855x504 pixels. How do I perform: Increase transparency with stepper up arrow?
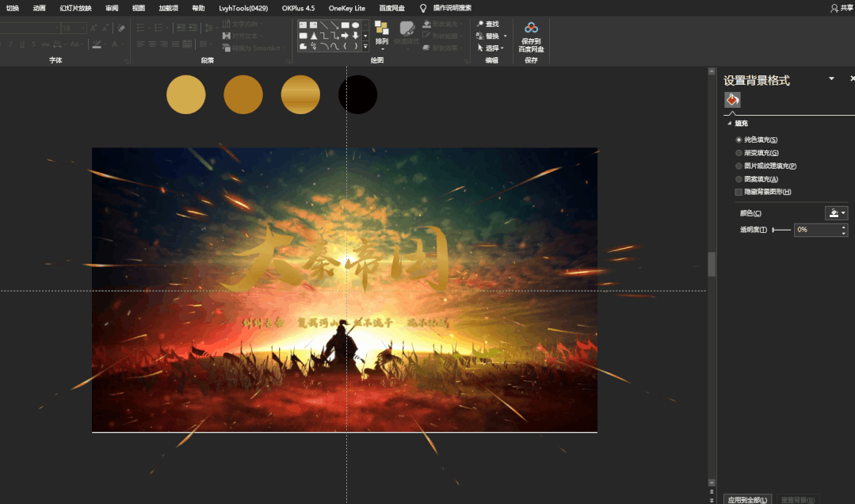[x=844, y=227]
